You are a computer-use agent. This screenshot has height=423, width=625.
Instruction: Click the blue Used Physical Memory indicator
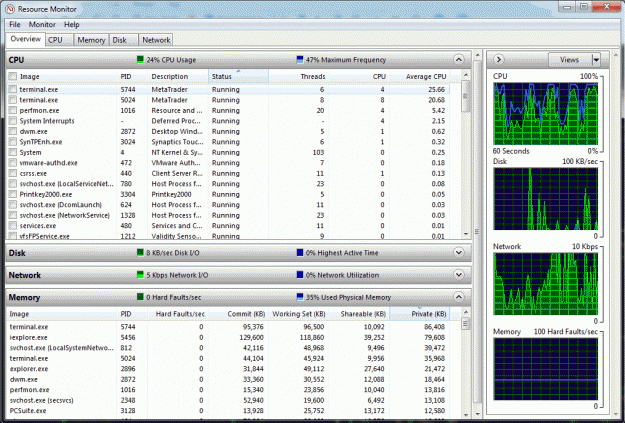coord(300,297)
